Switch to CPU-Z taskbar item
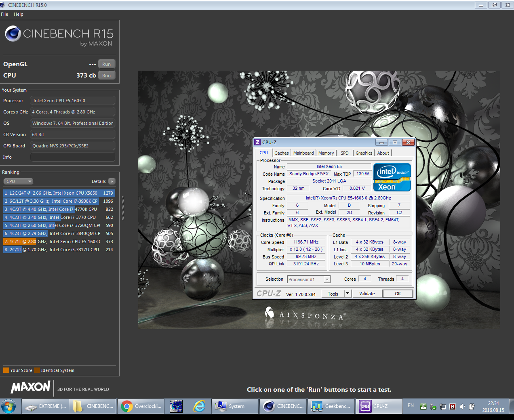Image resolution: width=514 pixels, height=420 pixels. pyautogui.click(x=379, y=406)
